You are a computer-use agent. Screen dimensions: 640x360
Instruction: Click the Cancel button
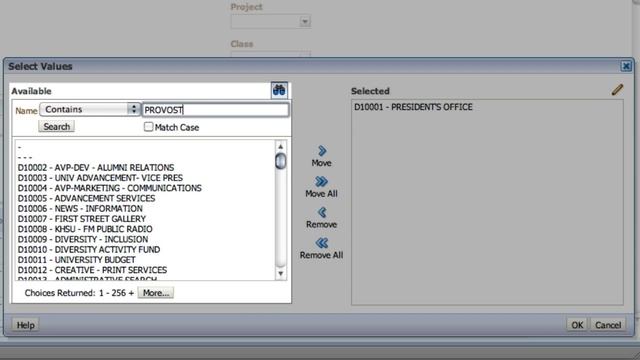608,325
